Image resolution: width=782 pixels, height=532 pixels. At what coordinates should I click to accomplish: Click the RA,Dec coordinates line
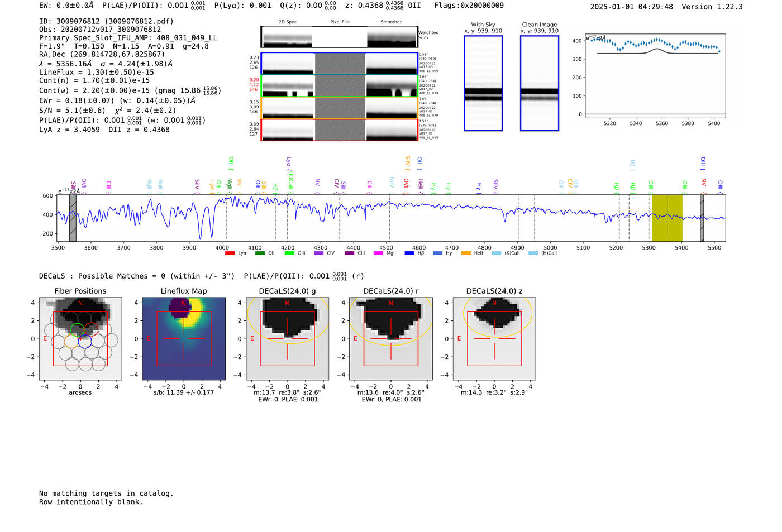click(102, 54)
